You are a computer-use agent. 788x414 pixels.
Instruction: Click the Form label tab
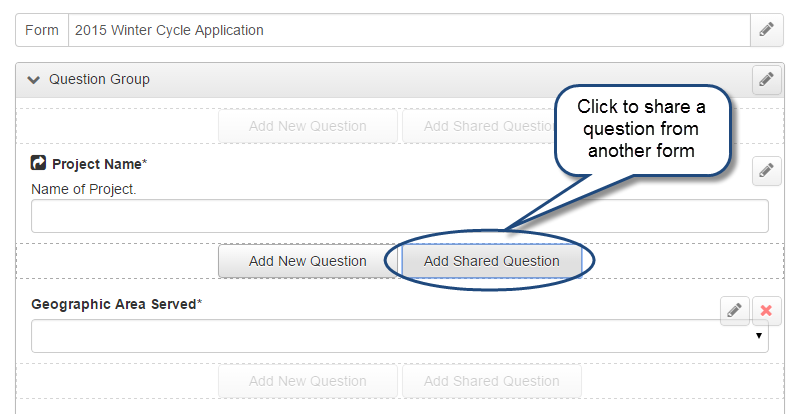pos(42,30)
